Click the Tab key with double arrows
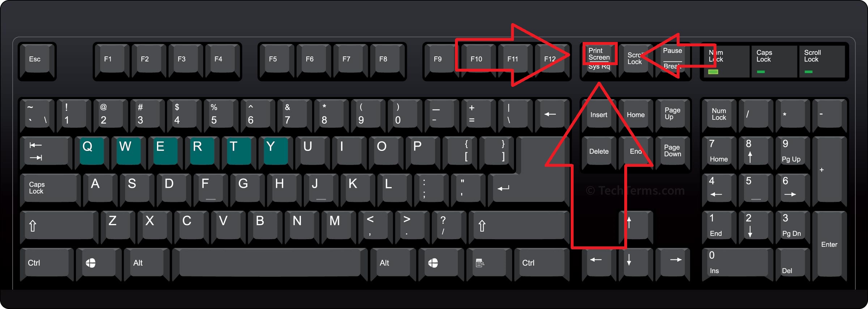868x309 pixels. pyautogui.click(x=45, y=153)
